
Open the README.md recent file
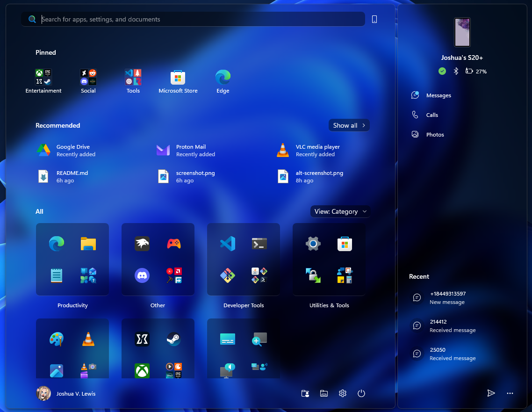point(63,176)
